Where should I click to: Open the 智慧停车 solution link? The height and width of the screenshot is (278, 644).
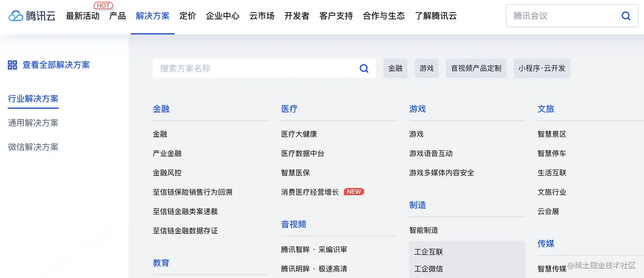pos(552,153)
